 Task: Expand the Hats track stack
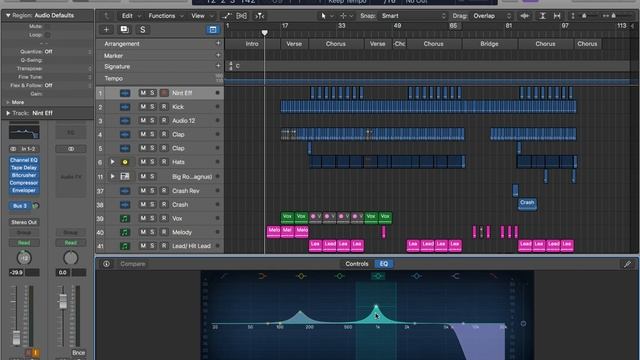point(113,162)
